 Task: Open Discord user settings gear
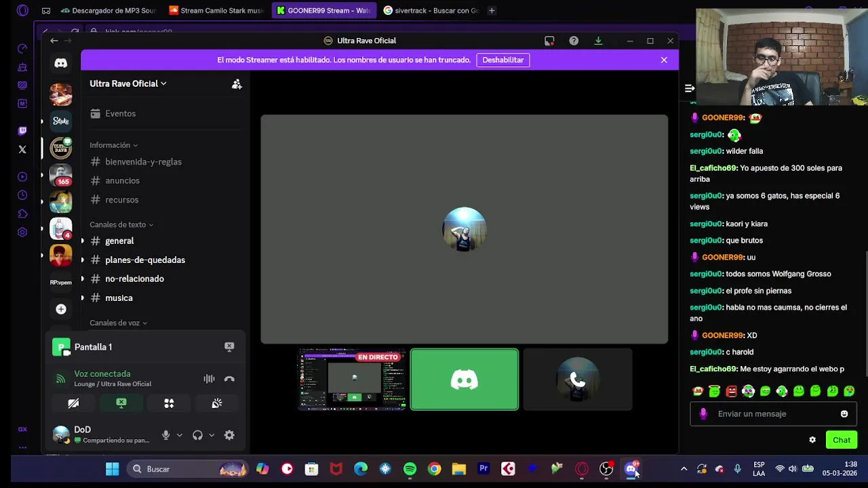pos(229,435)
